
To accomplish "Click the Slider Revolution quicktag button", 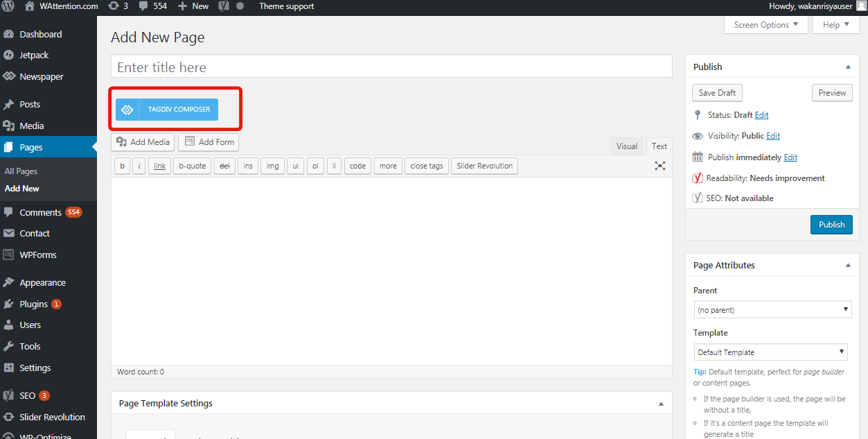I will click(x=484, y=166).
